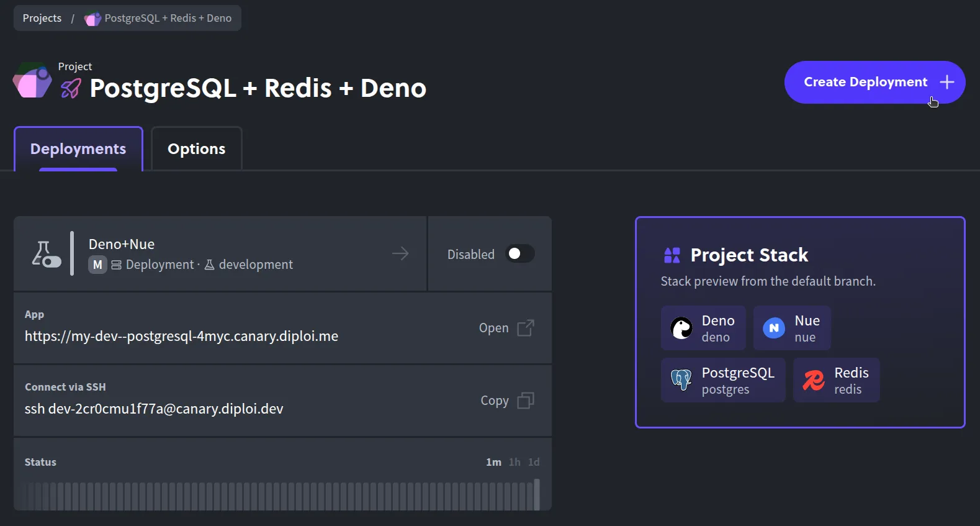Click the app URL text
The image size is (980, 526).
181,336
